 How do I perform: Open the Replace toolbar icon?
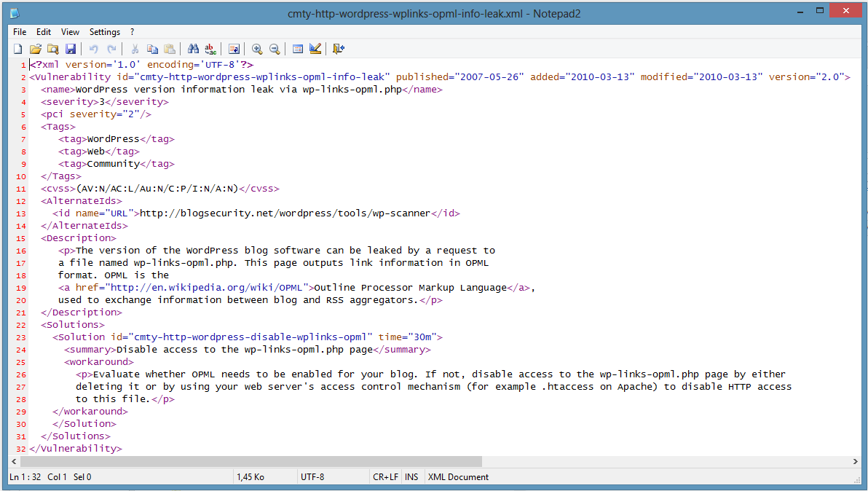210,49
